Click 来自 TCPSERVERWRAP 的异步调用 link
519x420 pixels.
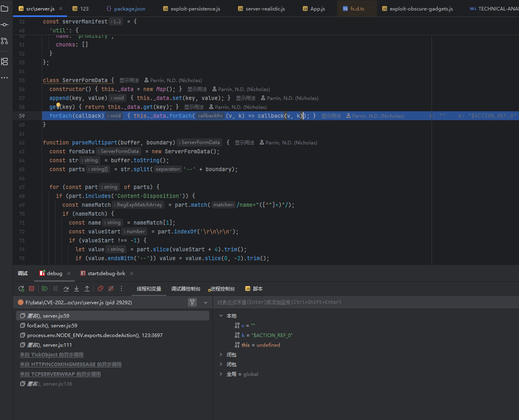point(60,374)
